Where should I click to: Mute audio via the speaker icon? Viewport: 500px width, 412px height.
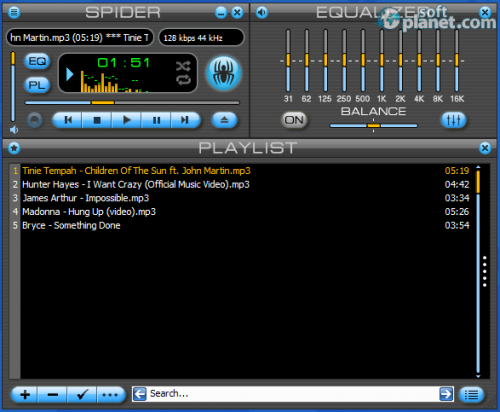14,130
